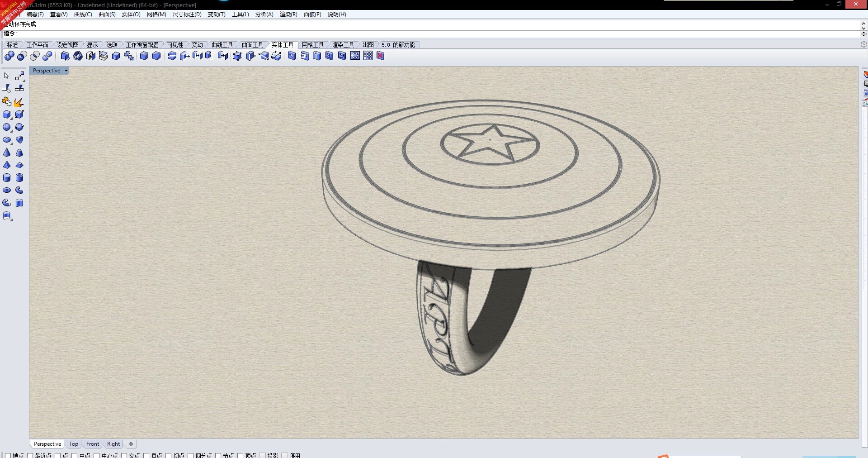Viewport: 868px width, 458px height.
Task: Switch to the Front viewport tab
Action: pos(93,444)
